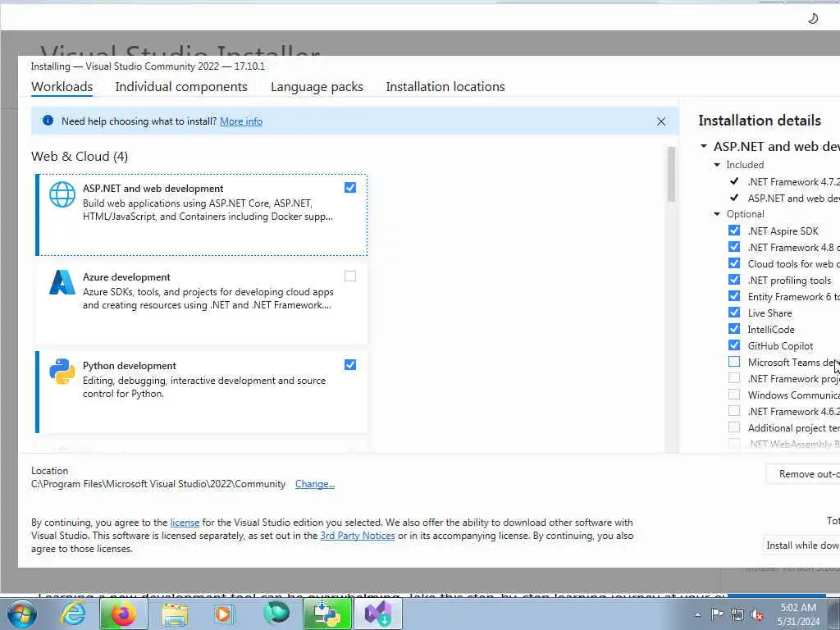Check Microsoft Teams development tools option

[x=734, y=362]
